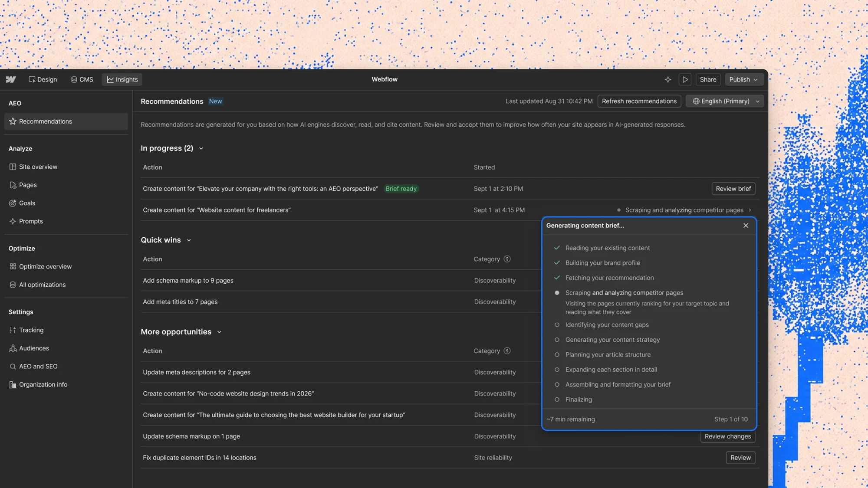The image size is (868, 488).
Task: Click the Webflow logo icon
Action: [x=11, y=79]
